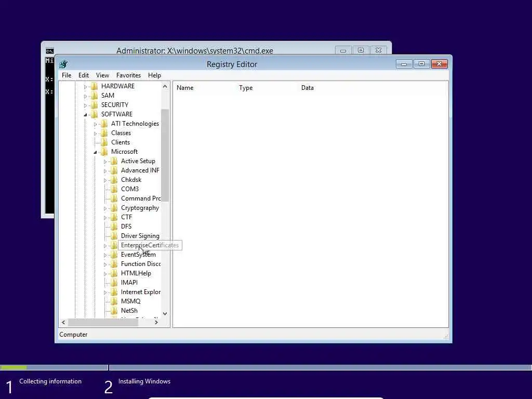Select the HARDWARE folder icon
This screenshot has width=532, height=399.
pos(95,86)
